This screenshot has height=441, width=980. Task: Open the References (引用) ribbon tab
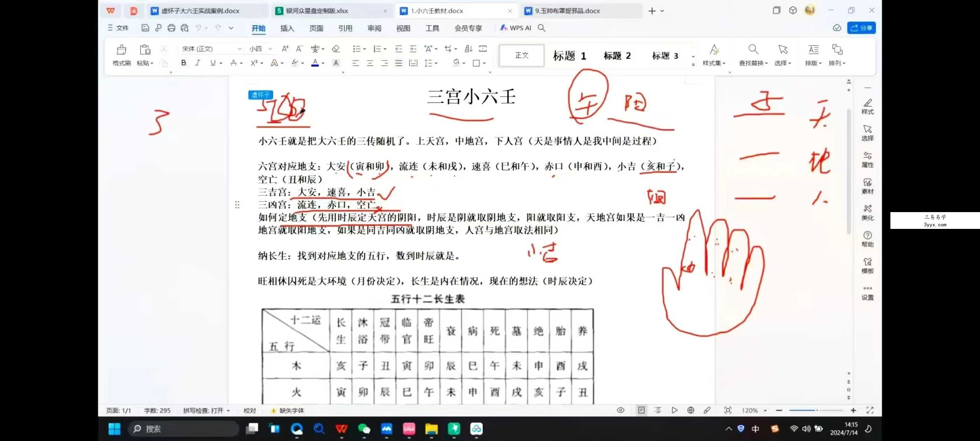(345, 28)
